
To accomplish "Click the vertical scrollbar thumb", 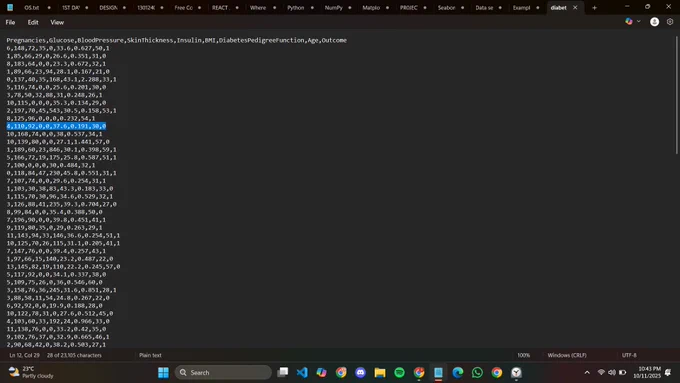I will click(677, 95).
